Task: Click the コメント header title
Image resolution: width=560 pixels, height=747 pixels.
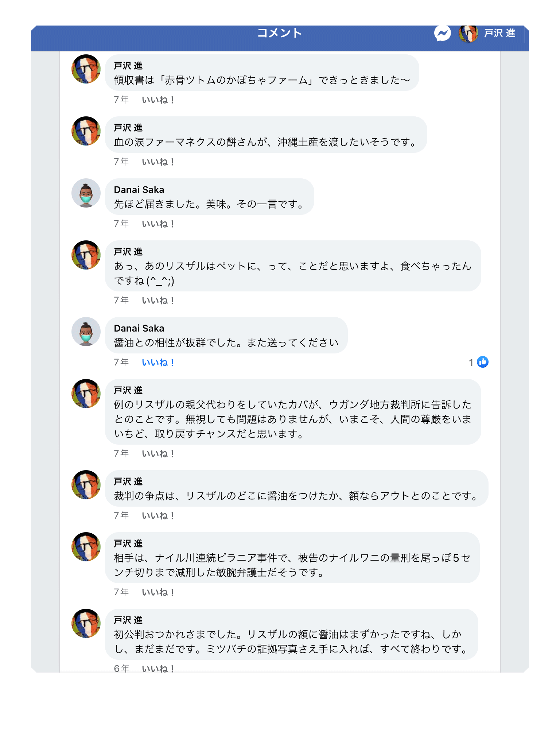Action: (280, 33)
